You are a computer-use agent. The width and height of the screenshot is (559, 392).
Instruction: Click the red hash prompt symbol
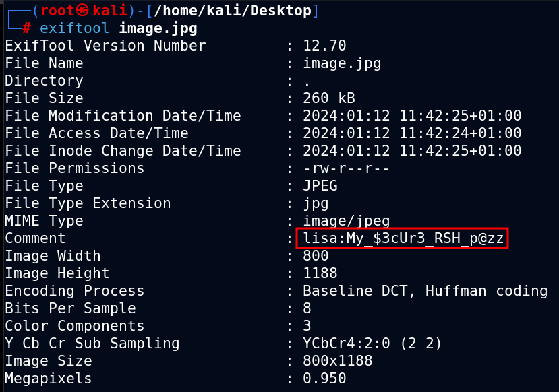pyautogui.click(x=26, y=28)
